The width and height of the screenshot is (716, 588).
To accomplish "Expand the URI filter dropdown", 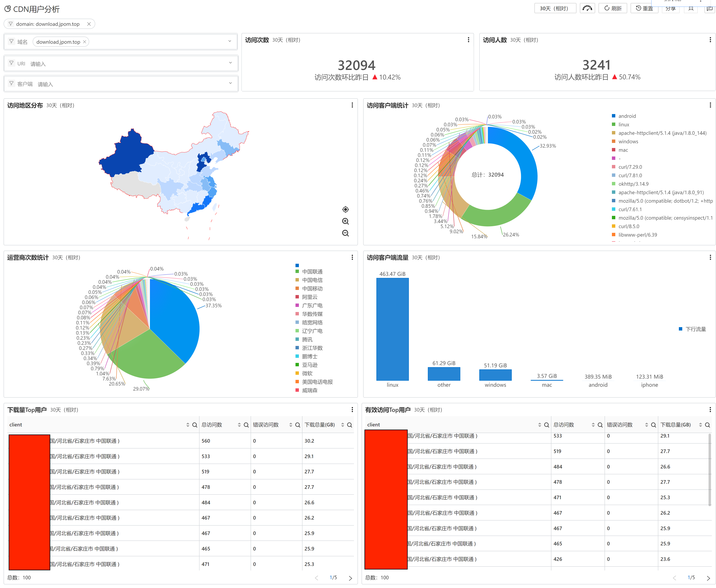I will [x=230, y=63].
